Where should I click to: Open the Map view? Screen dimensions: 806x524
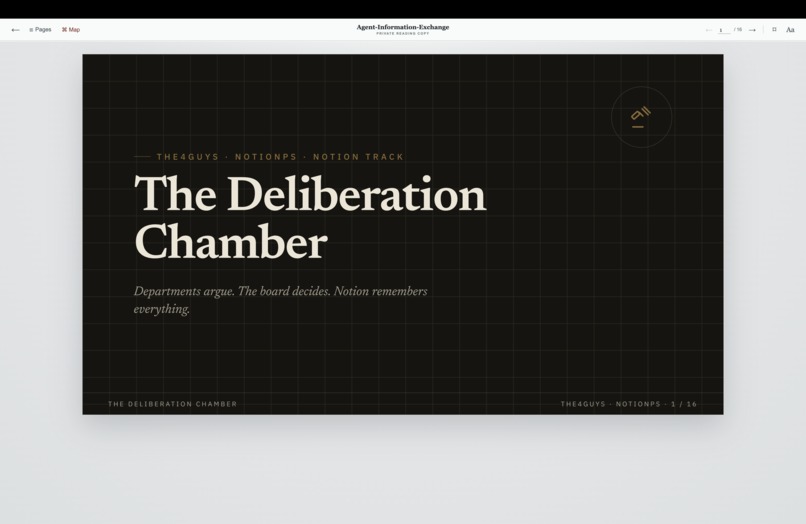point(71,30)
